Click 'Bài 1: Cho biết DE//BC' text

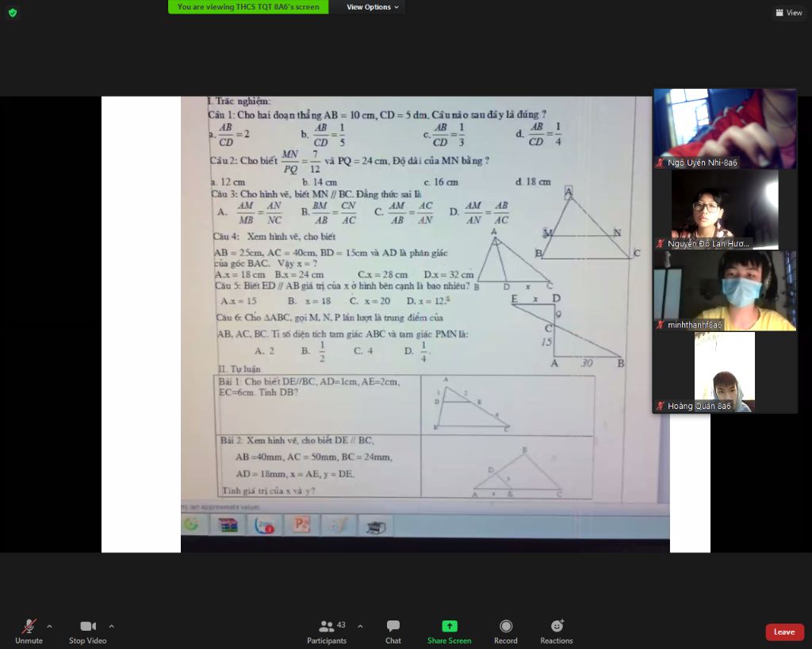coord(309,387)
